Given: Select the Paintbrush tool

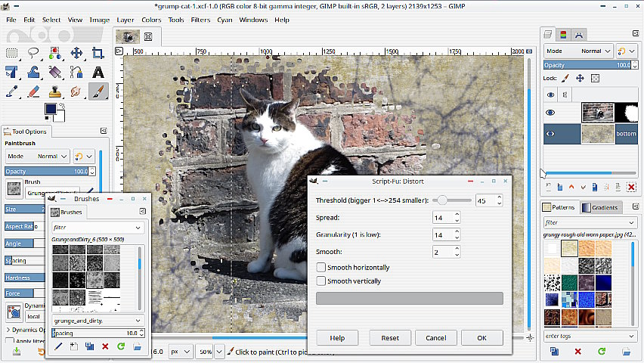Looking at the screenshot, I should [x=98, y=92].
